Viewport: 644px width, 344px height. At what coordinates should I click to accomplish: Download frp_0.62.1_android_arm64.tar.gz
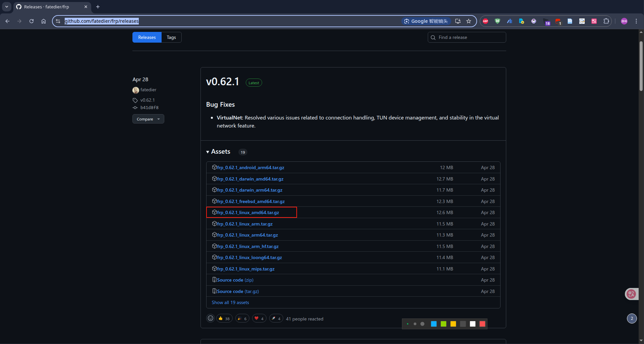pos(250,167)
